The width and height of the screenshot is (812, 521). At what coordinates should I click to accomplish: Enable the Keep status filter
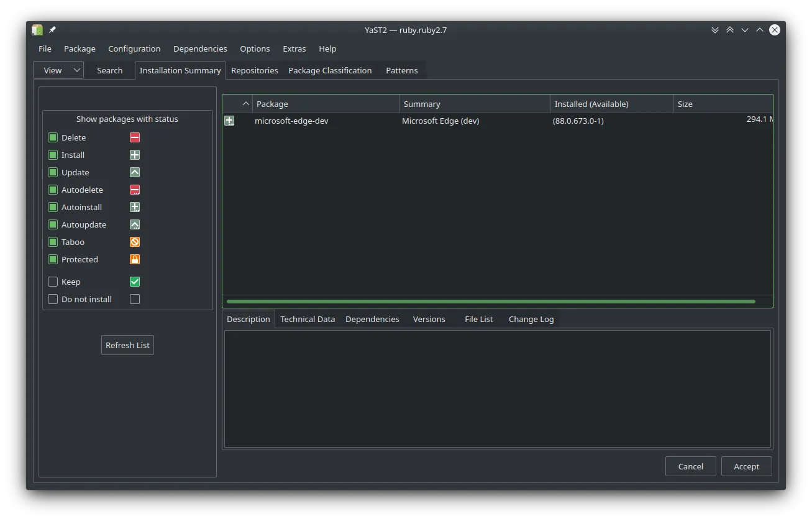[x=52, y=282]
